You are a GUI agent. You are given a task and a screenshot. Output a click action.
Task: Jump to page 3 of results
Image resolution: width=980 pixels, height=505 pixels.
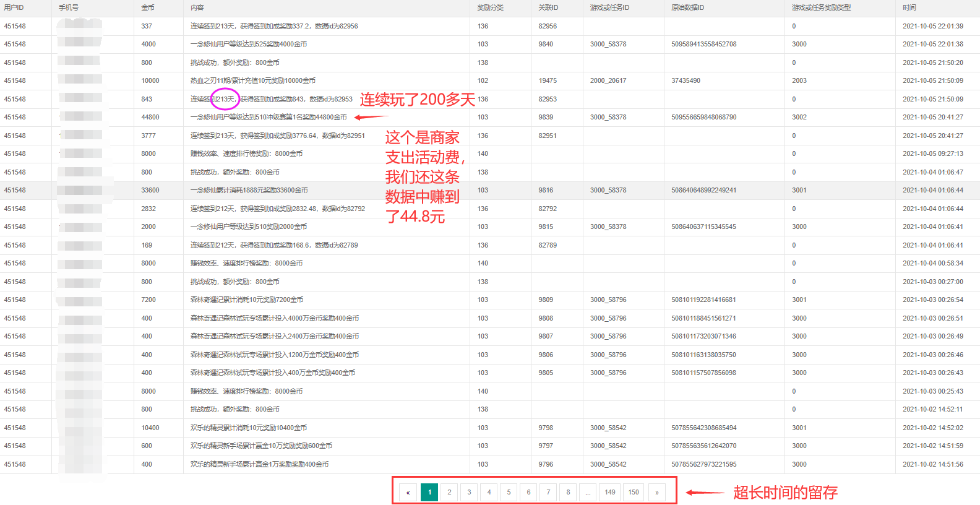(x=469, y=492)
